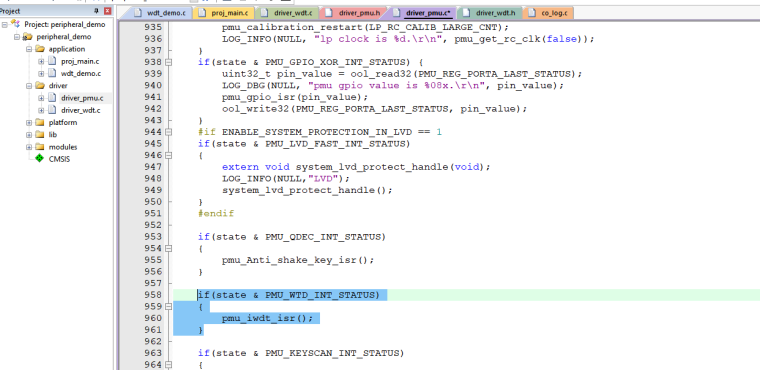This screenshot has height=370, width=760.
Task: Pin the Project panel with the pushpin icon
Action: coord(96,11)
